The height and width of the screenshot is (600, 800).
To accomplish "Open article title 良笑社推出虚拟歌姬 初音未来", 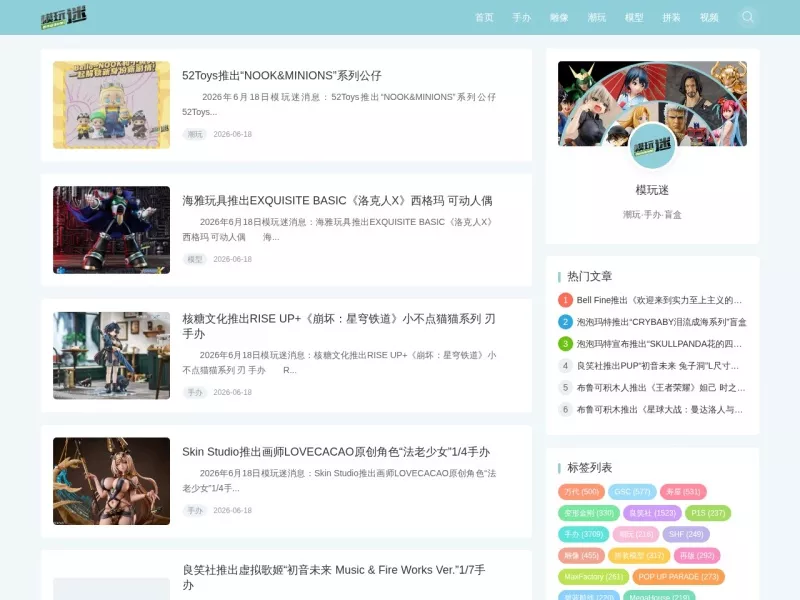I will pos(334,577).
